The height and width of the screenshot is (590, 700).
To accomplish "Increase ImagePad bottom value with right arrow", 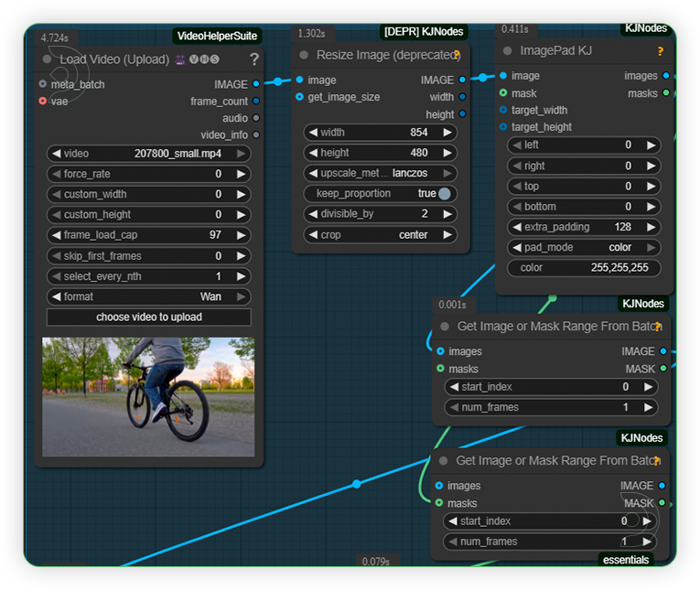I will click(x=652, y=207).
